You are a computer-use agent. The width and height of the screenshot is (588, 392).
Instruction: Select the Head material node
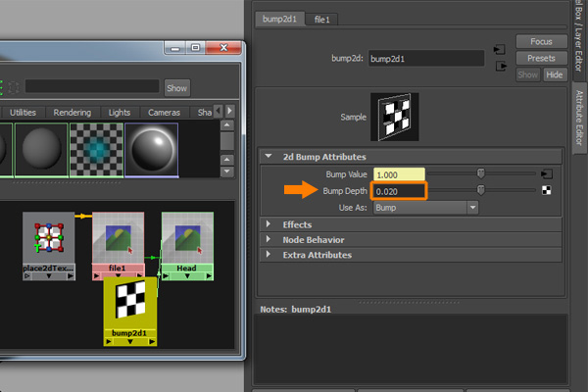[x=187, y=237]
